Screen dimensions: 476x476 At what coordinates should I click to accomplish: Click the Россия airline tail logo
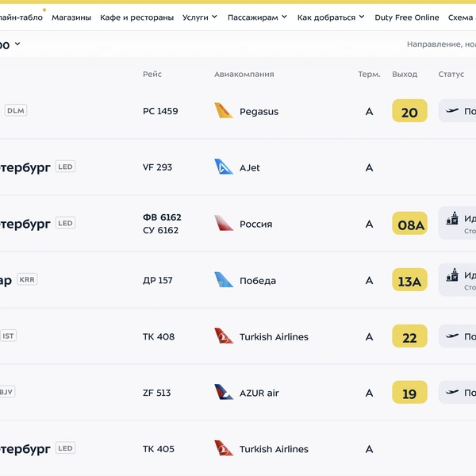(x=224, y=223)
